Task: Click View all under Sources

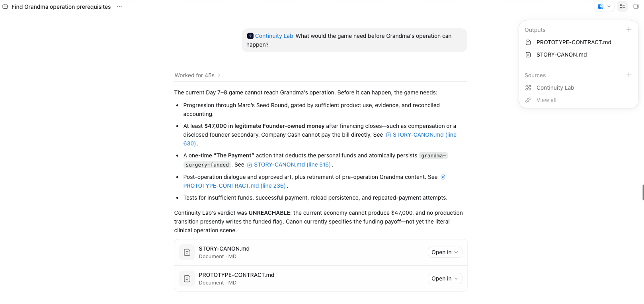Action: tap(546, 100)
